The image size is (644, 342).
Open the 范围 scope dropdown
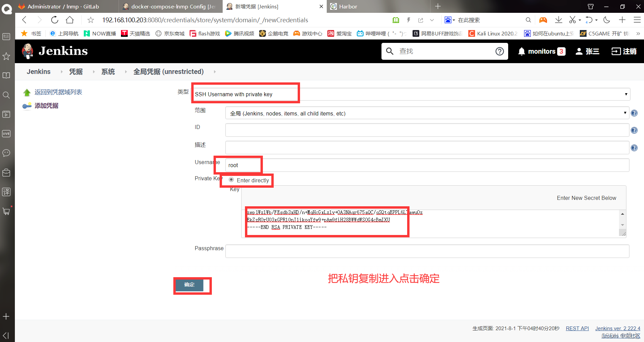tap(427, 113)
